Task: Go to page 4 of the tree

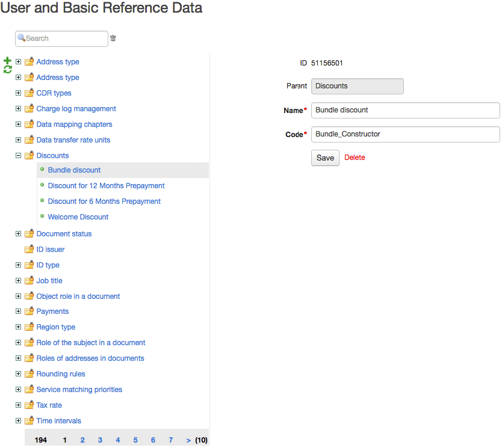Action: (x=118, y=440)
